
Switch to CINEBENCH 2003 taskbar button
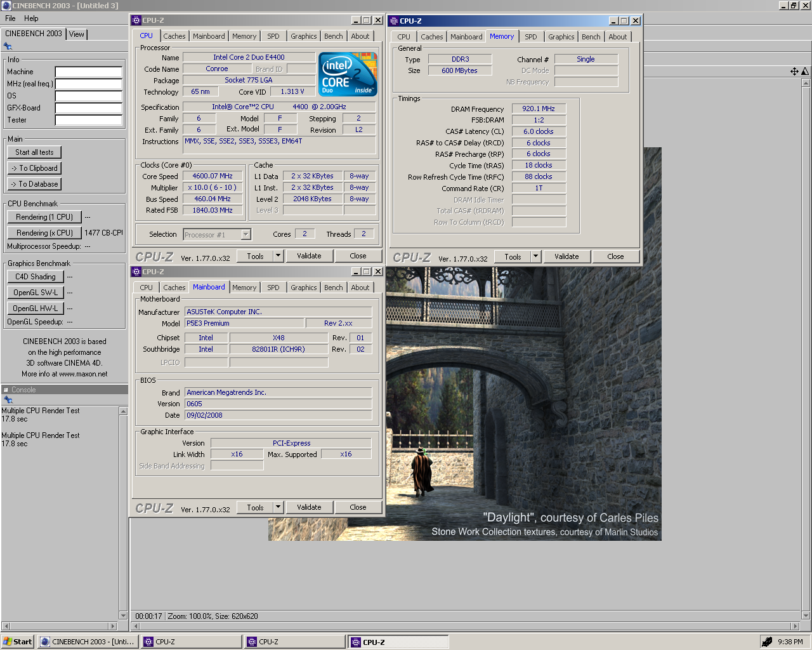click(88, 642)
